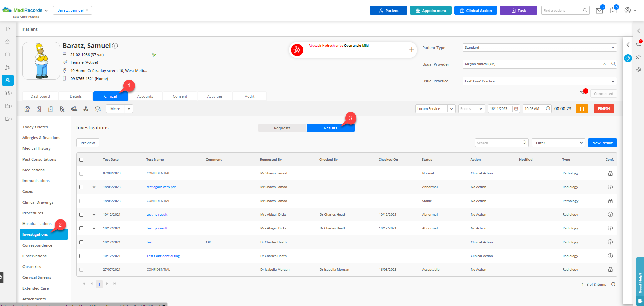Click the blue tag icon on right panel
The image size is (644, 306).
pyautogui.click(x=628, y=58)
